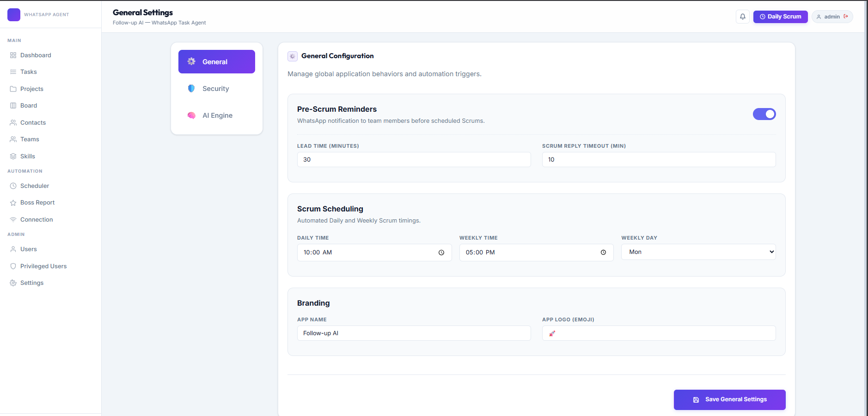The height and width of the screenshot is (416, 868).
Task: Click the Lead Time minutes input
Action: coord(414,159)
